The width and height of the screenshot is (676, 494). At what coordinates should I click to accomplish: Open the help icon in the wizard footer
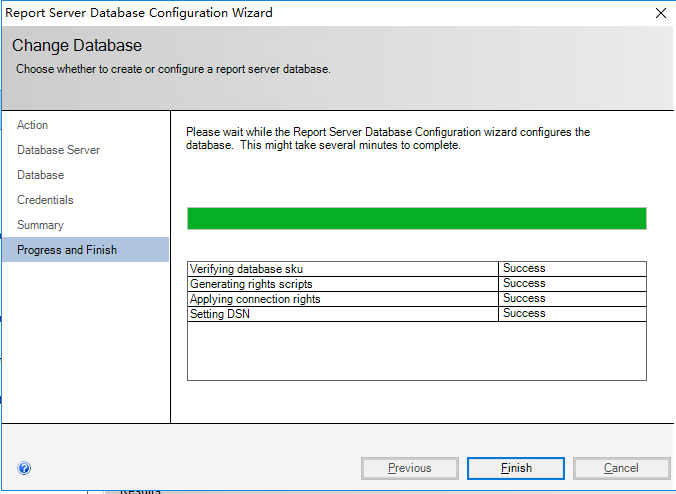click(24, 468)
